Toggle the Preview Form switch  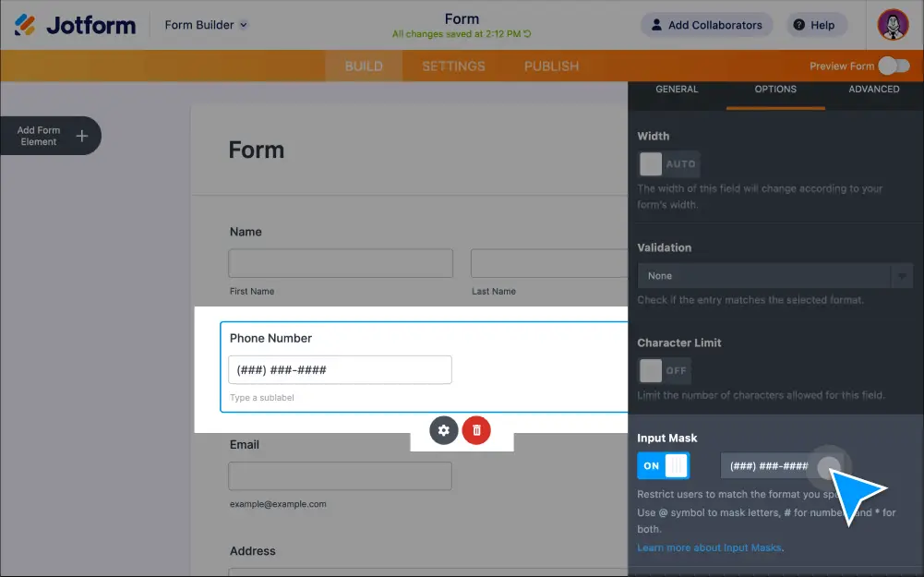tap(894, 66)
